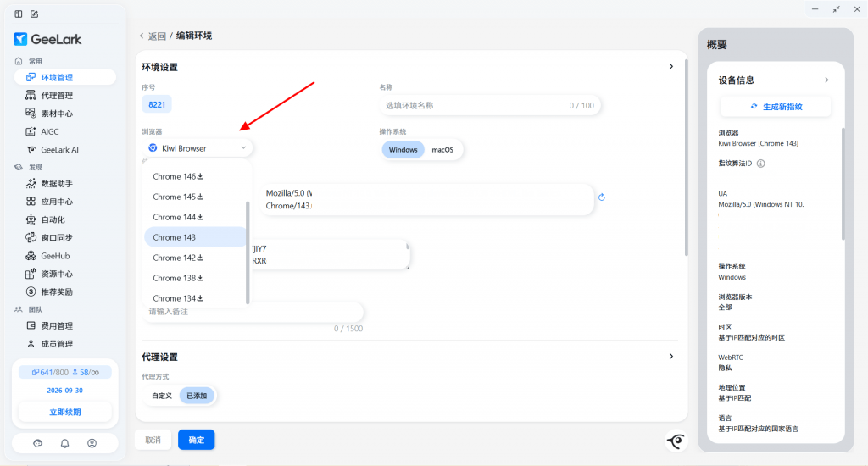The image size is (868, 466).
Task: Collapse the 代理设置 section chevron
Action: (671, 357)
